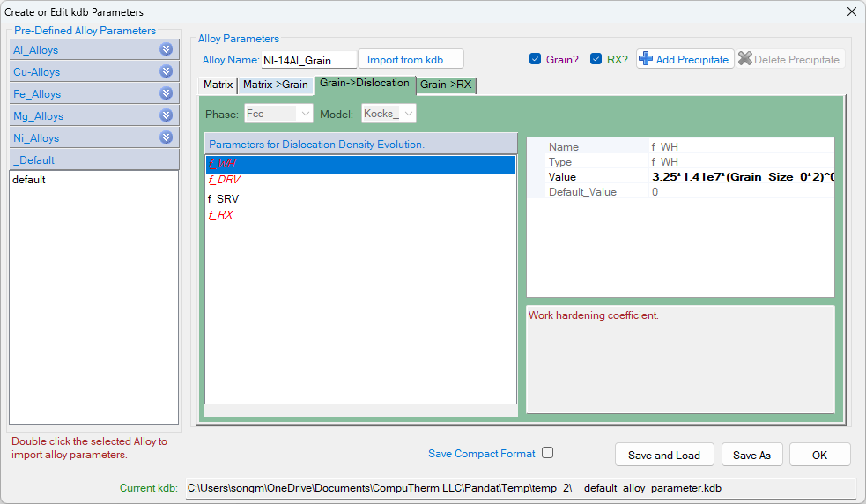866x504 pixels.
Task: Expand the Cu-Alloys chevron icon
Action: [x=166, y=71]
